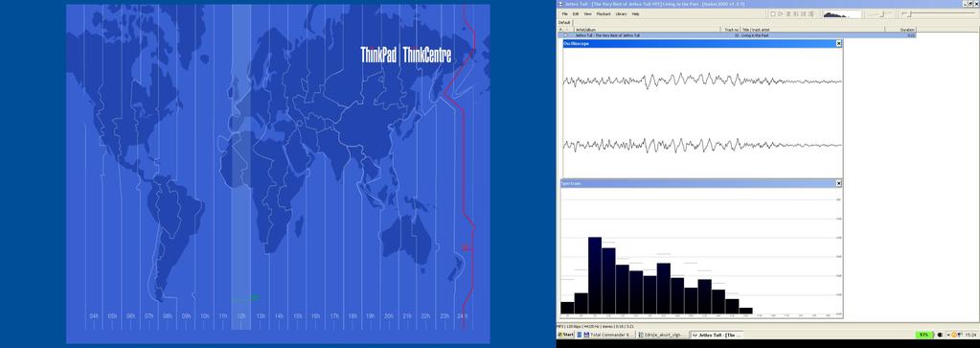Close the Oscilloscope panel
This screenshot has width=980, height=348.
tap(839, 44)
